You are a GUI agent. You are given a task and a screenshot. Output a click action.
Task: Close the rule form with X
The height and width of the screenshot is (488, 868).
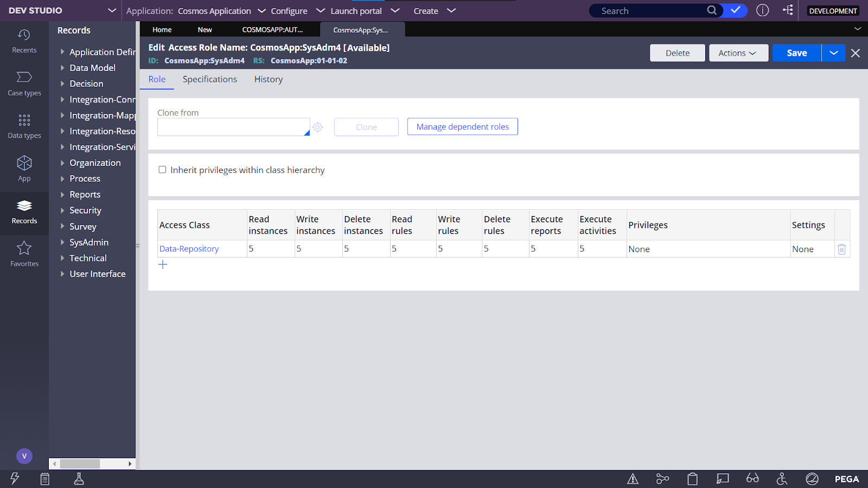pyautogui.click(x=856, y=53)
